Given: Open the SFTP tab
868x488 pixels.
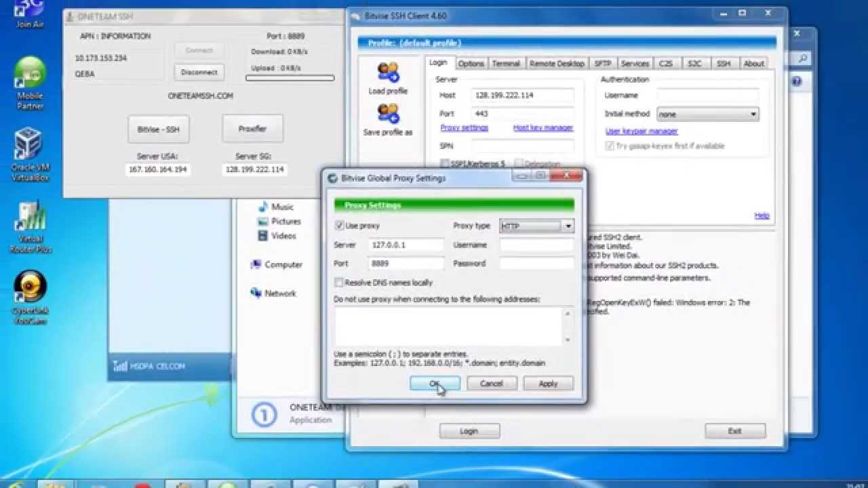Looking at the screenshot, I should (x=603, y=64).
